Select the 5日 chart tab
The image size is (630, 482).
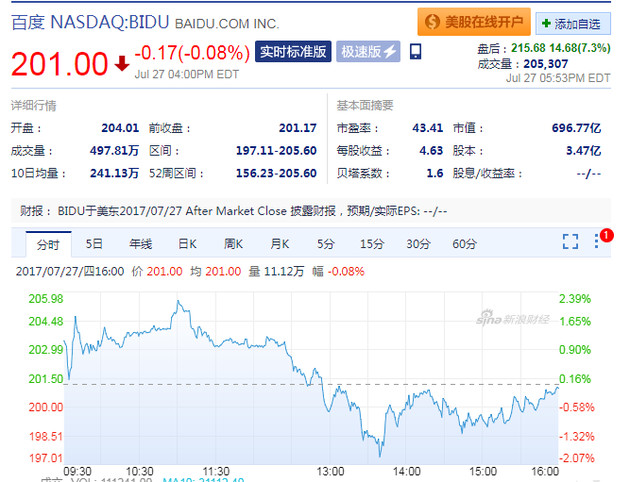click(94, 244)
